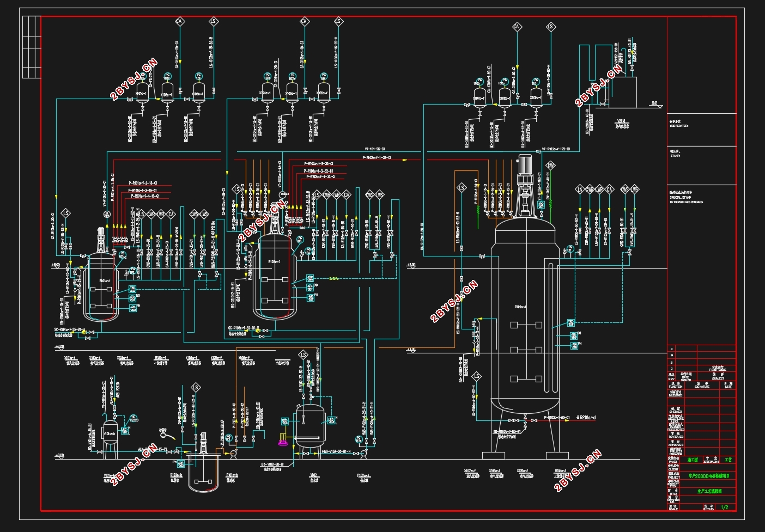
Task: Click the CA diamond above the X108a filter
Action: pyautogui.click(x=517, y=27)
